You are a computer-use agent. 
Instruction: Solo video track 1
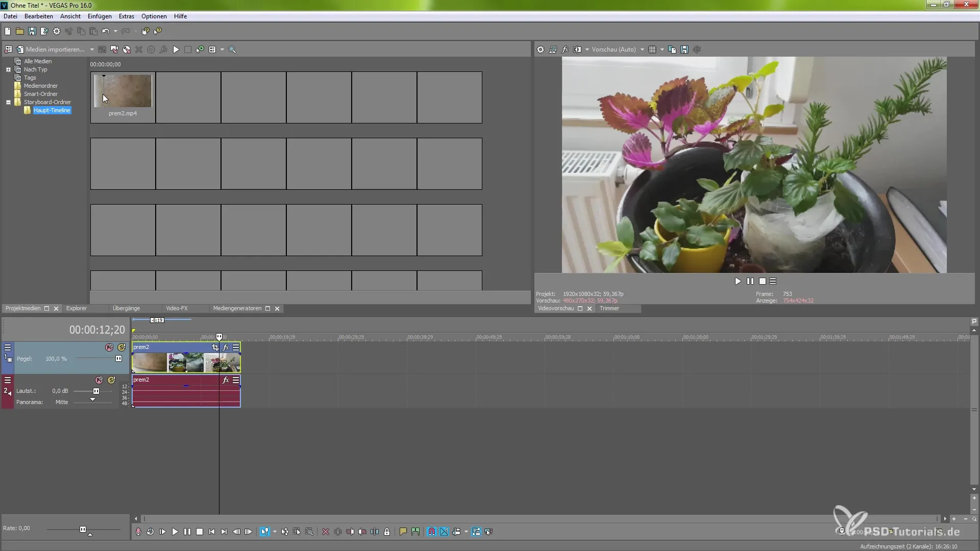tap(121, 347)
